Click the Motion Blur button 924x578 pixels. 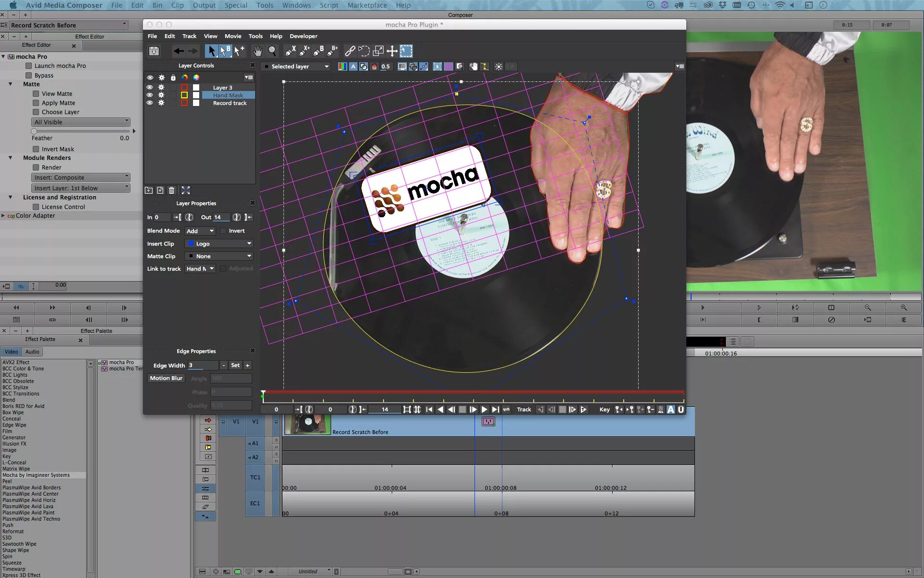point(166,378)
